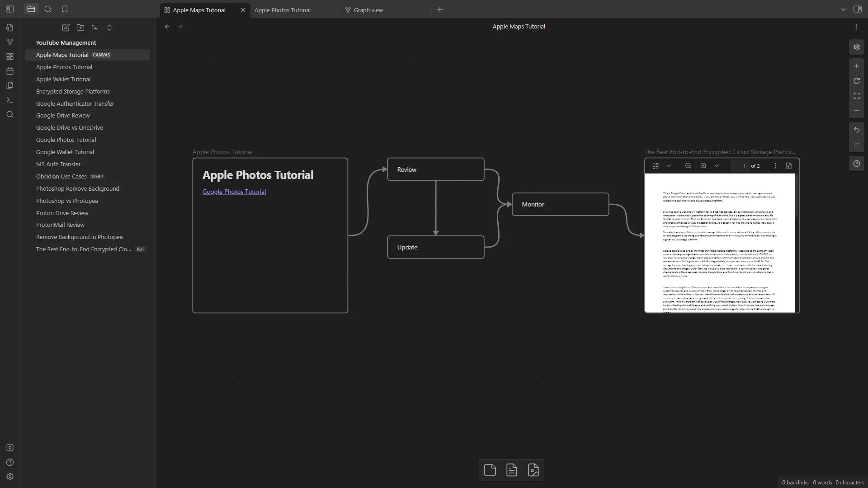Open PDF zoom level dropdown
Image resolution: width=868 pixels, height=488 pixels.
point(717,166)
